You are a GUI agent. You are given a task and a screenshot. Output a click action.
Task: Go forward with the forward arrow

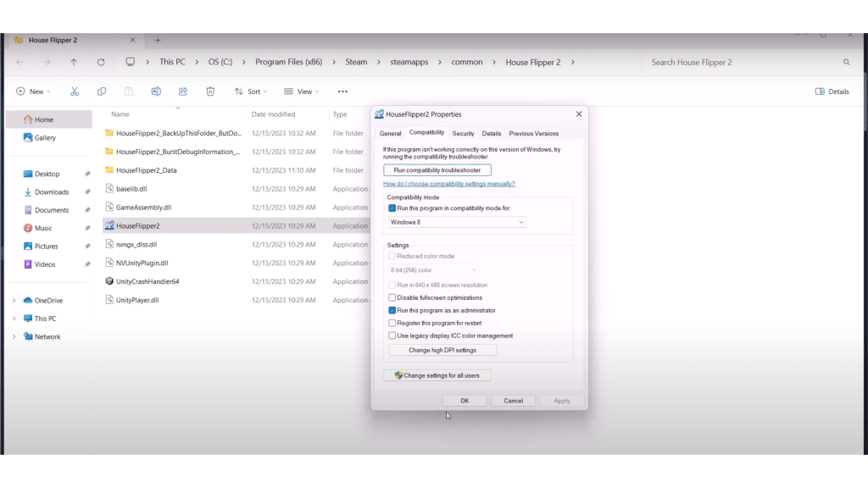[x=47, y=62]
